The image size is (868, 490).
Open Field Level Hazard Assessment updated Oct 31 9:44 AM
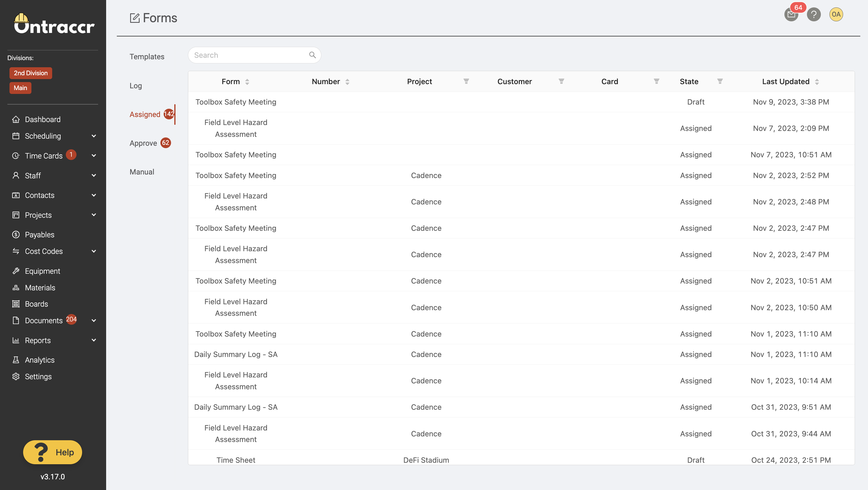tap(521, 433)
